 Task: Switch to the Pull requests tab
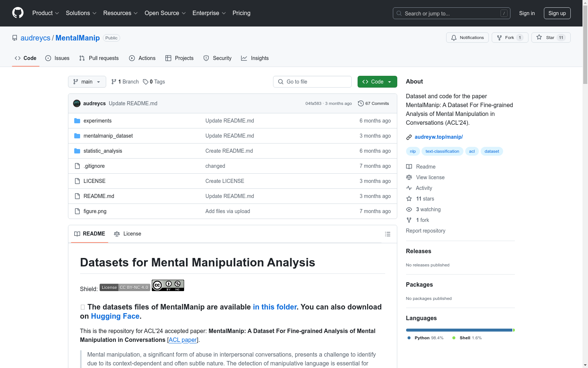click(99, 58)
